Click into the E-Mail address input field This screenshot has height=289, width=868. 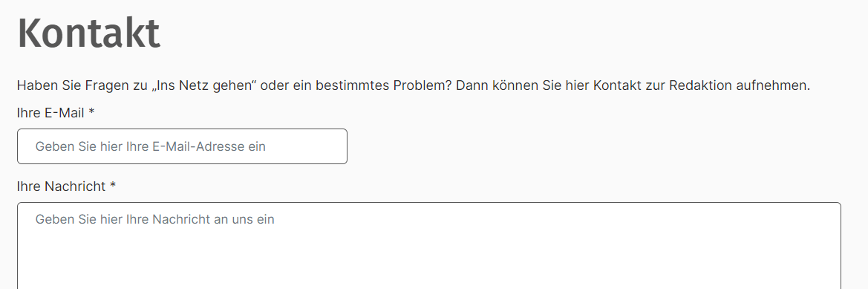click(182, 146)
